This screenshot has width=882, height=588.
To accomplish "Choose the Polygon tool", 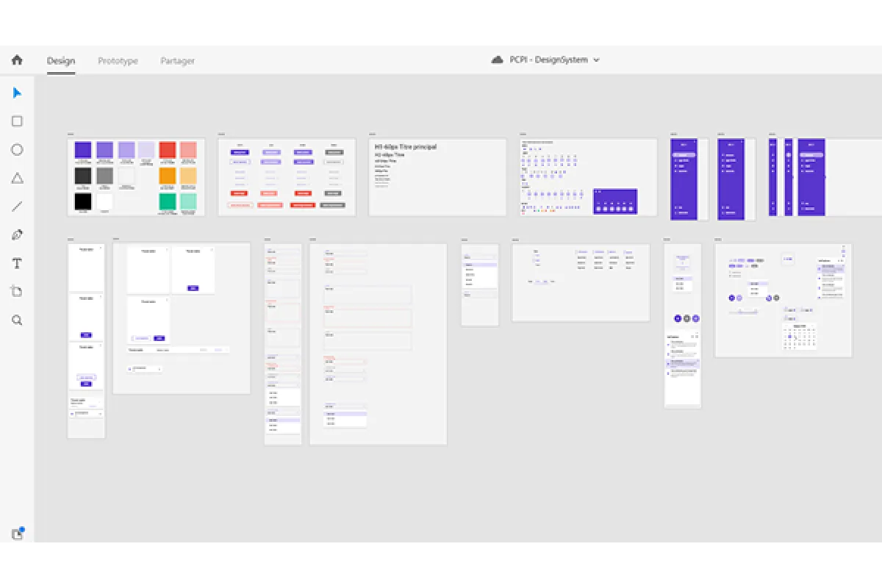I will [x=17, y=177].
